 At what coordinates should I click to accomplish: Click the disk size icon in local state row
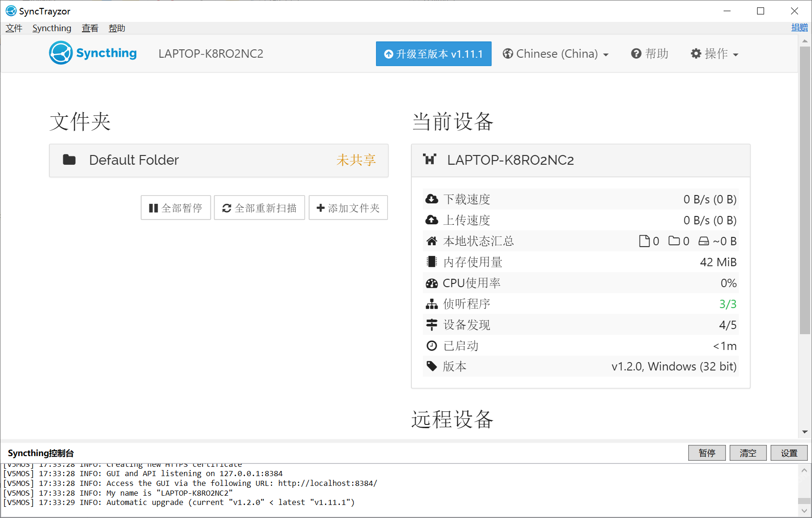704,241
